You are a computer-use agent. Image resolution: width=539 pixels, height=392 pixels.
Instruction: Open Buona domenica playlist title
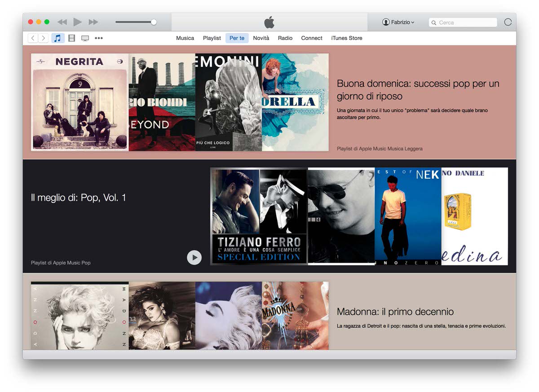tap(418, 90)
